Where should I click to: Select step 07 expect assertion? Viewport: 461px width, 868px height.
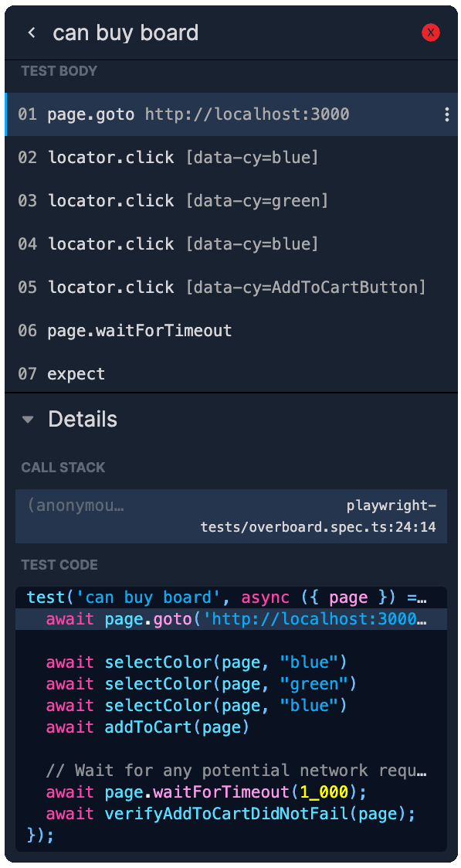76,373
